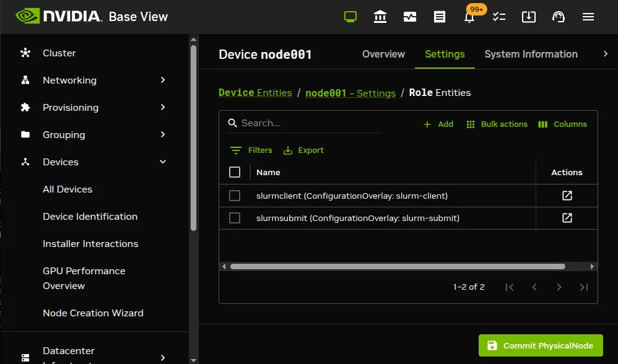Check the slurmsubmit role checkbox
The height and width of the screenshot is (364, 618).
pyautogui.click(x=235, y=218)
